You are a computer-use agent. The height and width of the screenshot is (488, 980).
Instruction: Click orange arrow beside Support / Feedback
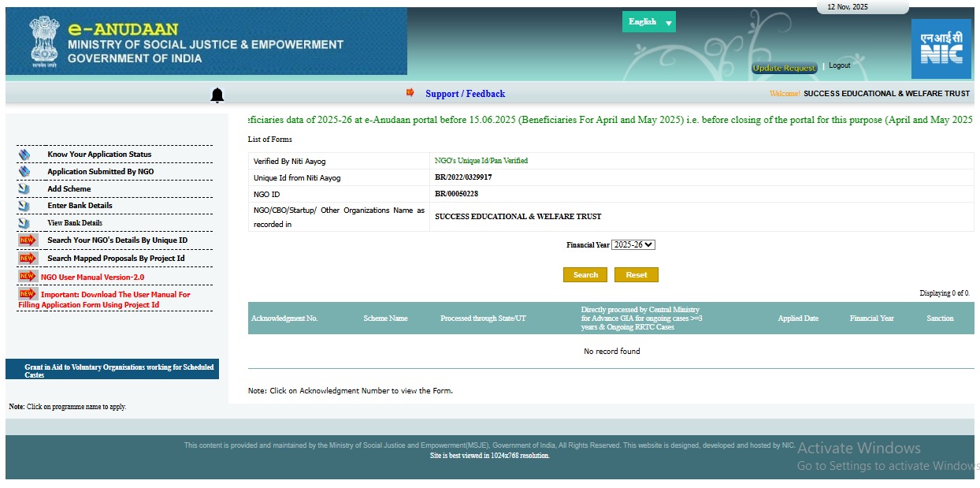point(410,93)
